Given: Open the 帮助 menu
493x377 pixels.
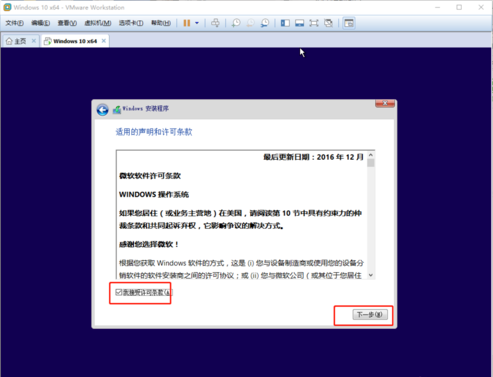Looking at the screenshot, I should tap(161, 23).
